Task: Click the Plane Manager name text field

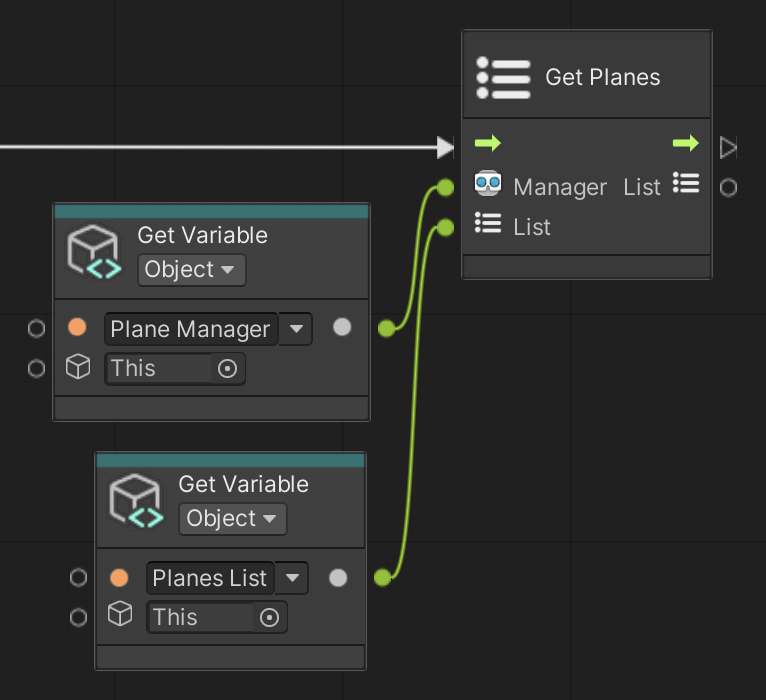Action: click(x=190, y=329)
